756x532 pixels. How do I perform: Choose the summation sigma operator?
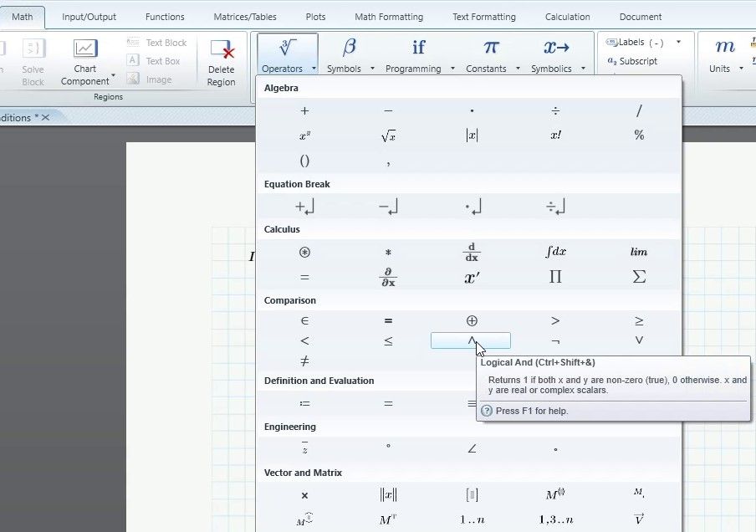(x=639, y=277)
